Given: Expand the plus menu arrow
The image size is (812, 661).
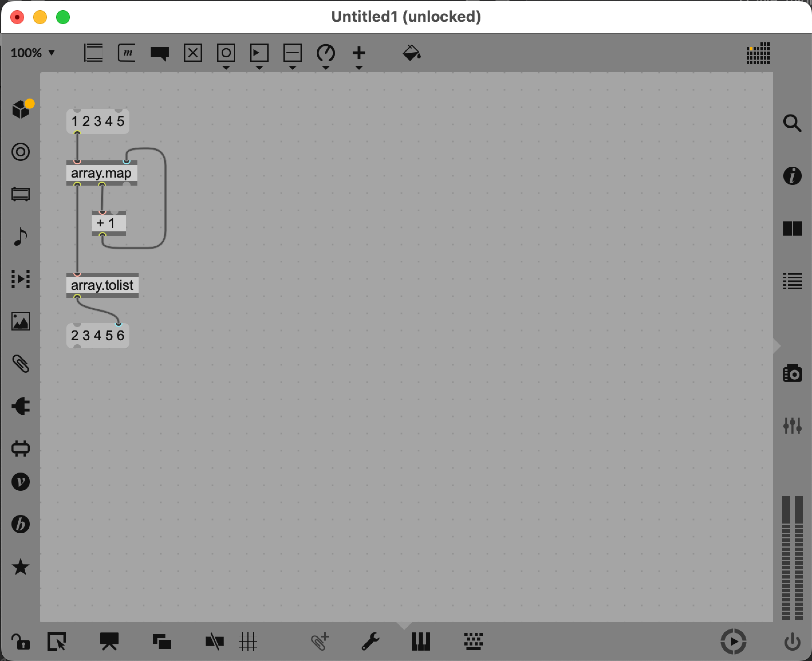Looking at the screenshot, I should [358, 68].
